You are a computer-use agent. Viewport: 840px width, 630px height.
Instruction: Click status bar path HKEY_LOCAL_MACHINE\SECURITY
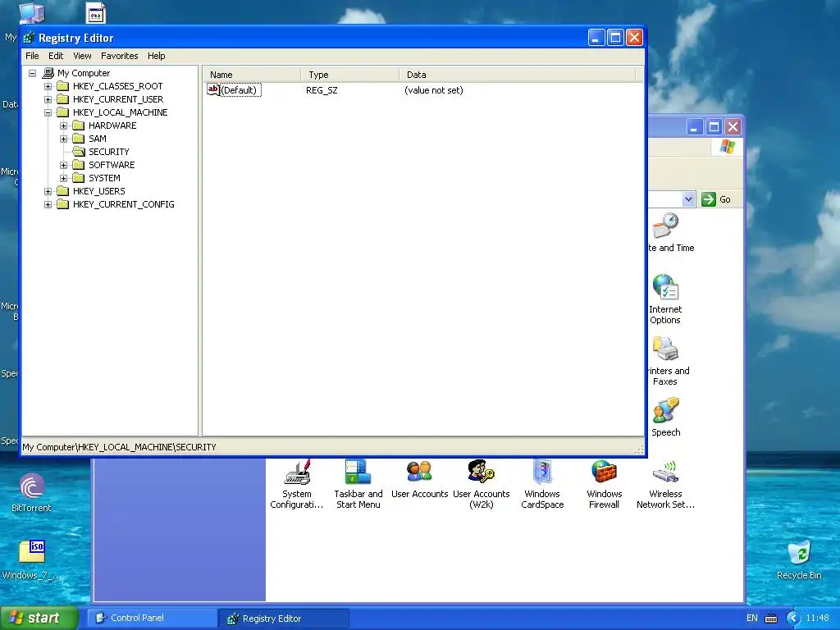tap(119, 447)
